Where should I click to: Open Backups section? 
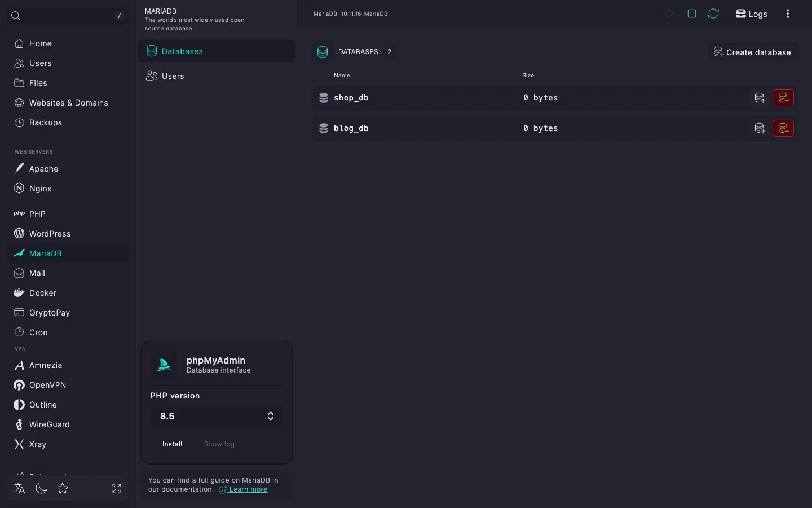point(68,122)
